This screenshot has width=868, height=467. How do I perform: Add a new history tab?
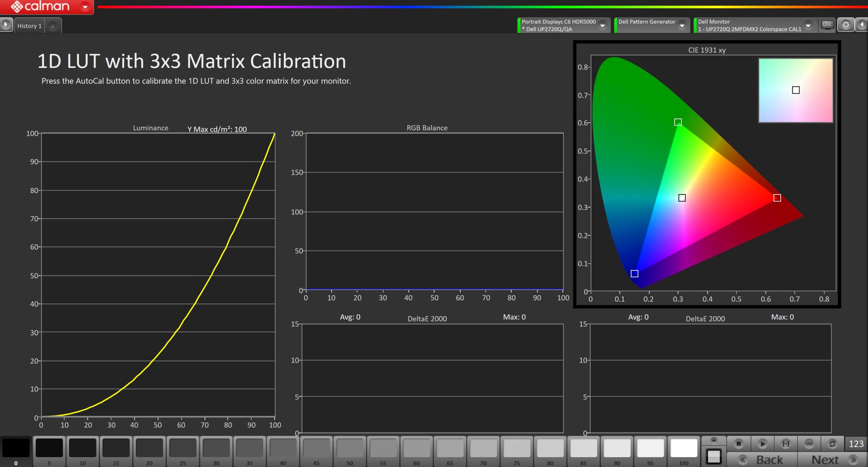pos(53,26)
